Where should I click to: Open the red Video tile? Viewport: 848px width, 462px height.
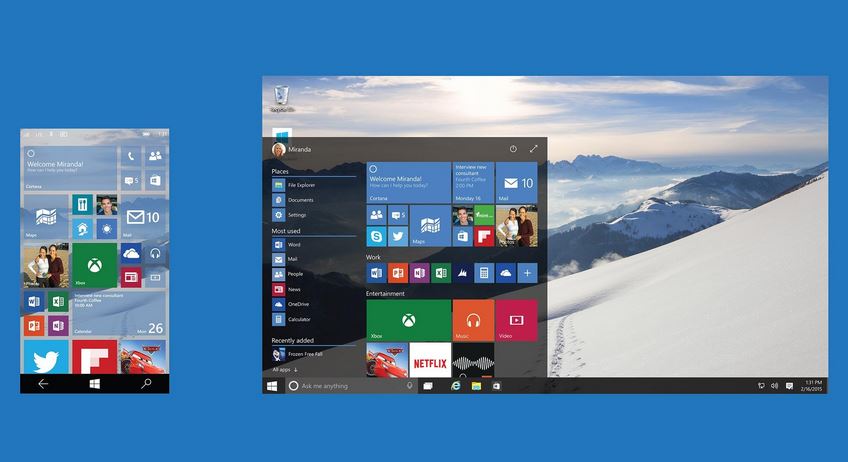pyautogui.click(x=516, y=320)
